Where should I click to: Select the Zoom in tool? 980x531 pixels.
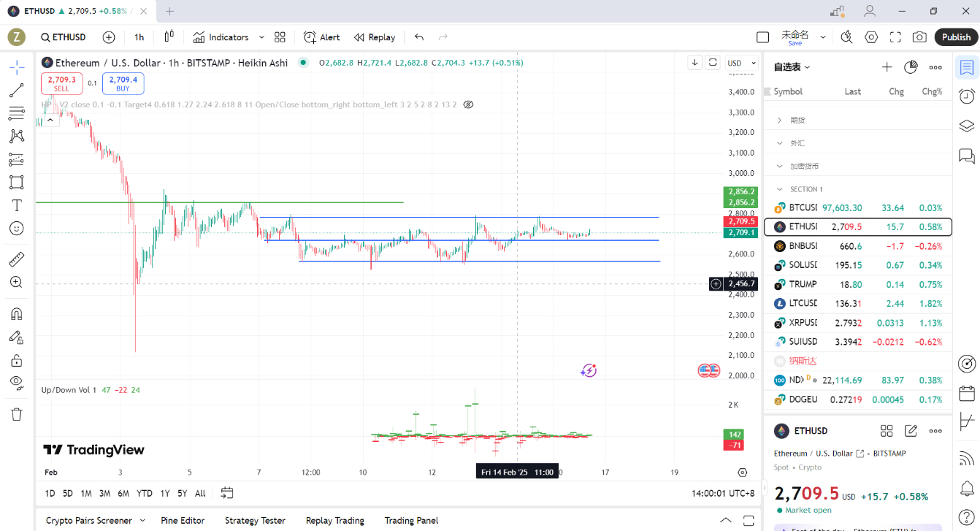coord(16,282)
